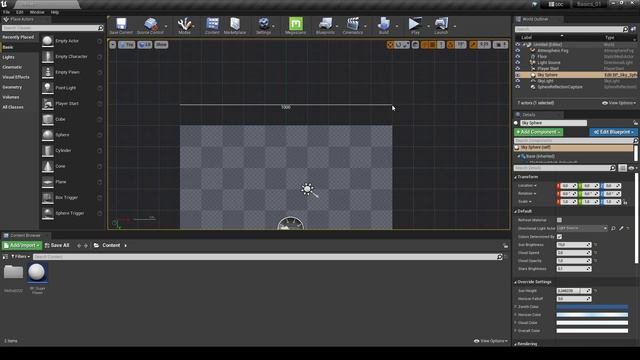Hide the Floor actor with eye icon
This screenshot has height=360, width=640.
[518, 56]
